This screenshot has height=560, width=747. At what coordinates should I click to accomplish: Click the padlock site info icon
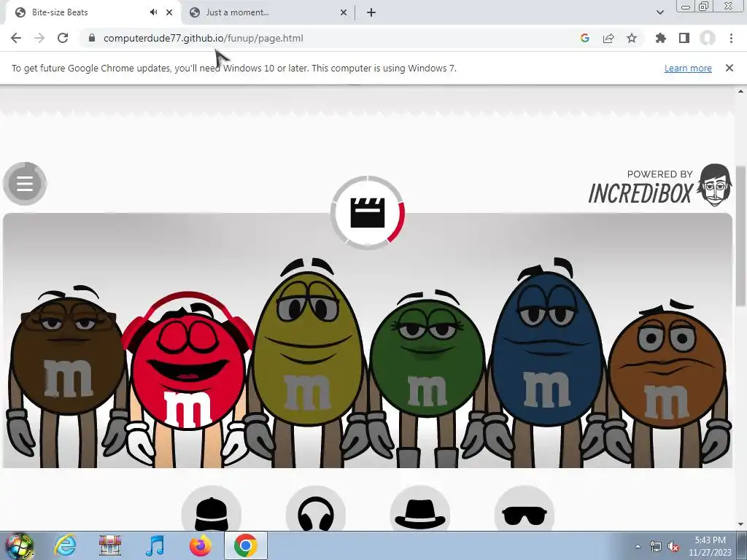92,38
